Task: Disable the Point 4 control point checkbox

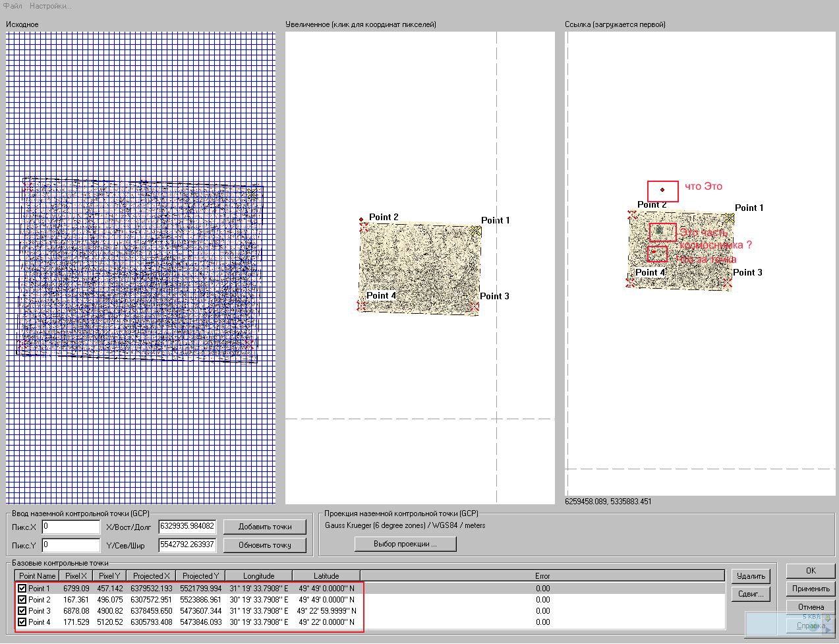Action: tap(22, 622)
